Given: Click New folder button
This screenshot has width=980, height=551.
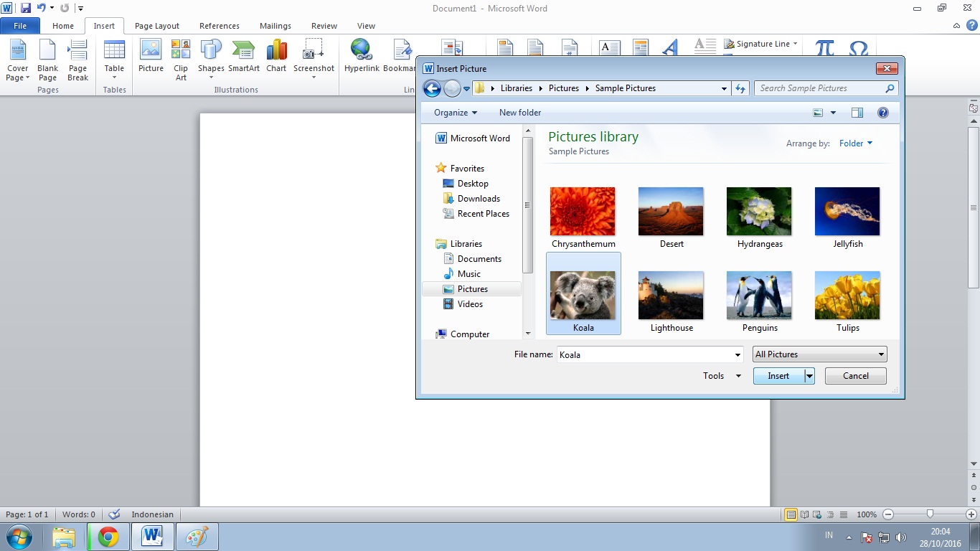Looking at the screenshot, I should [520, 113].
